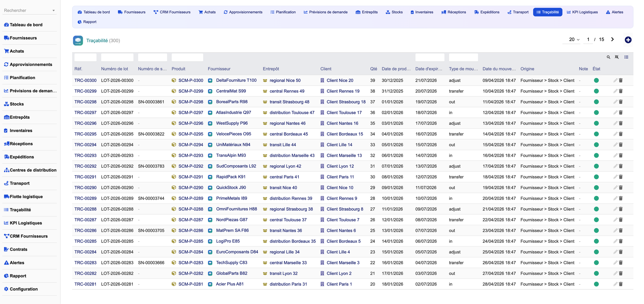Viewport: 644px width, 304px height.
Task: Open product link SCM-P-0294
Action: pyautogui.click(x=191, y=145)
